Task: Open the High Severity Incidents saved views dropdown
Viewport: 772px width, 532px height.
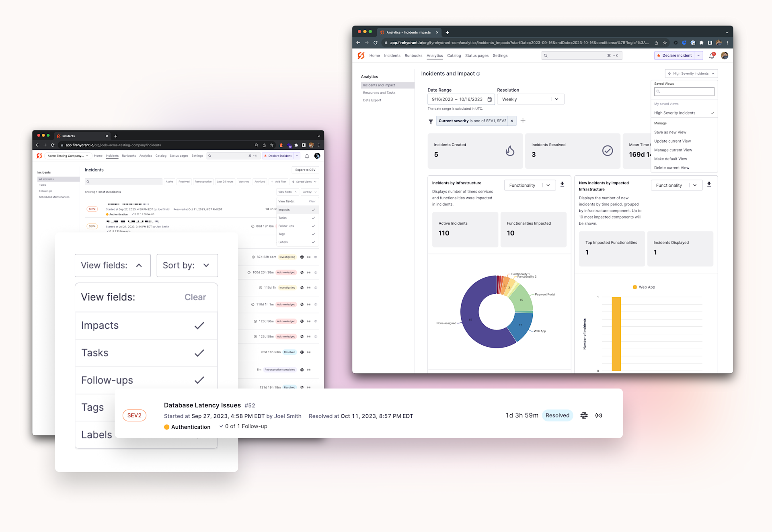Action: (x=691, y=74)
